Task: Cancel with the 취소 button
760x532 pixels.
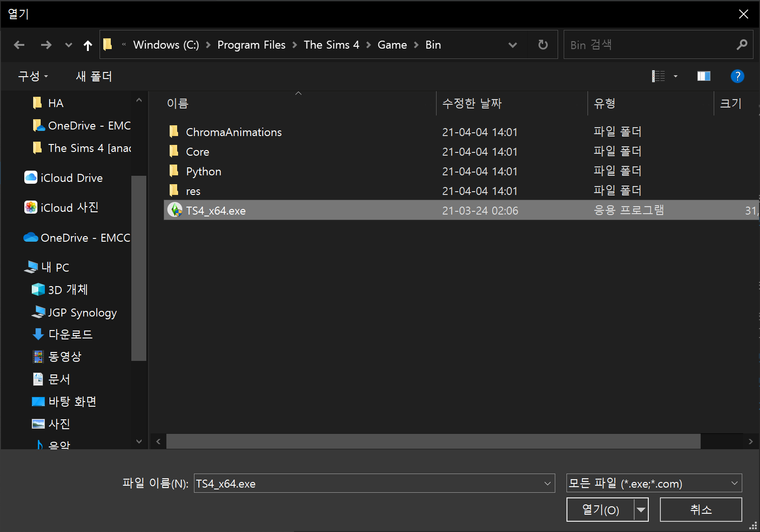Action: 701,510
